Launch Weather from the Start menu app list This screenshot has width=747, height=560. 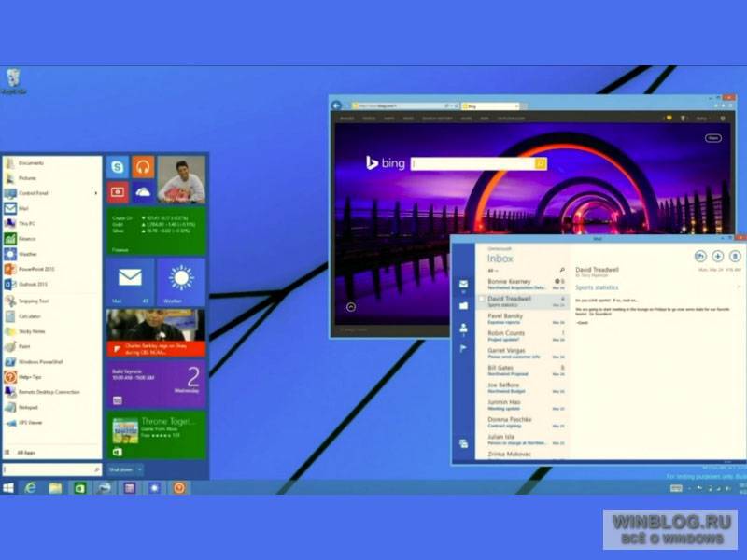pos(52,254)
